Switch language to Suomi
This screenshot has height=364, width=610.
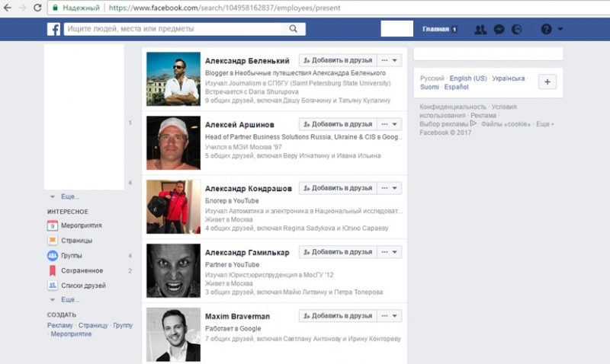[429, 87]
